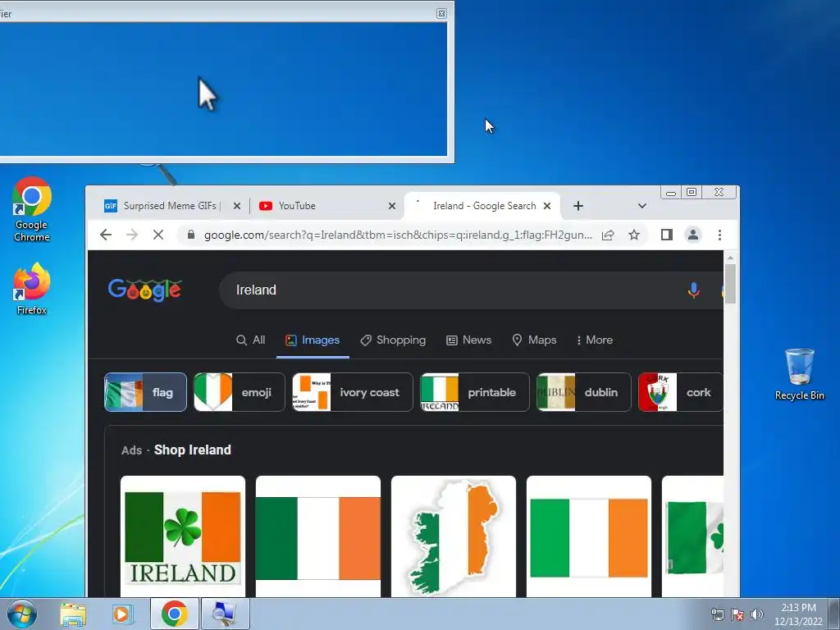Select the dublin filter chip
This screenshot has height=630, width=840.
584,392
